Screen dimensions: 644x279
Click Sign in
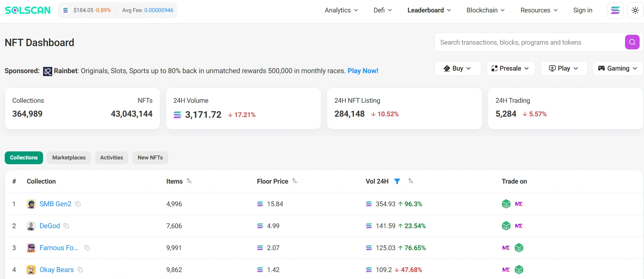pos(582,10)
